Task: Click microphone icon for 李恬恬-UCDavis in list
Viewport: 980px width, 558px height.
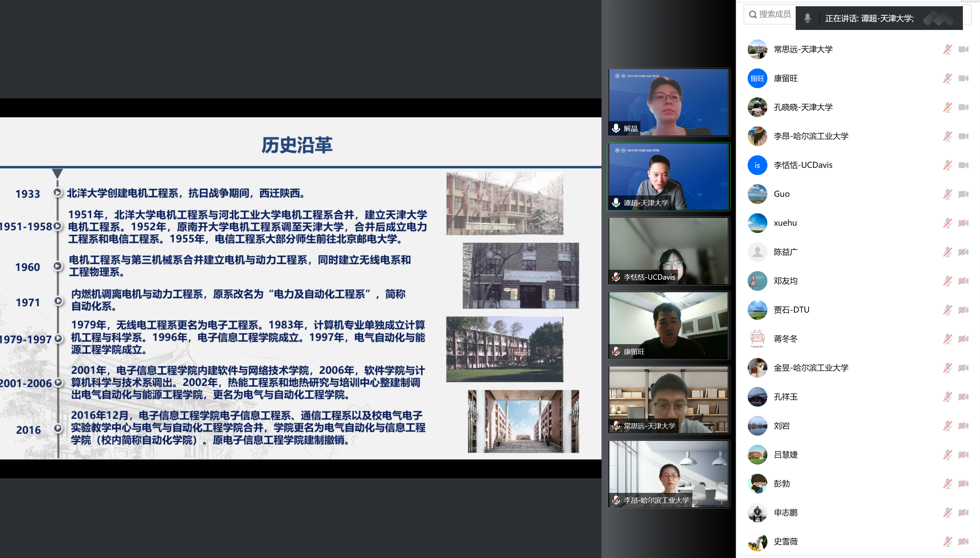Action: pyautogui.click(x=947, y=165)
